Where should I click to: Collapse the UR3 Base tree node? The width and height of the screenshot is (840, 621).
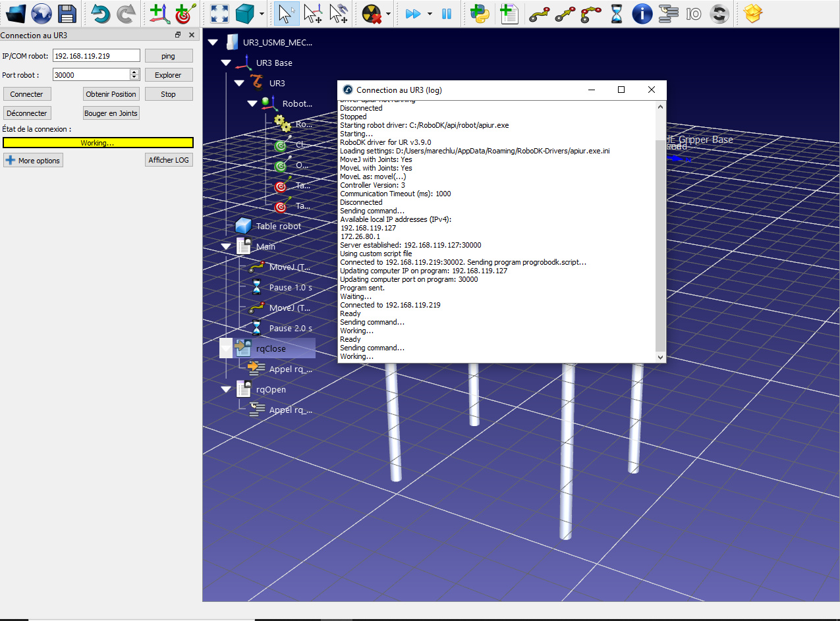pos(226,63)
